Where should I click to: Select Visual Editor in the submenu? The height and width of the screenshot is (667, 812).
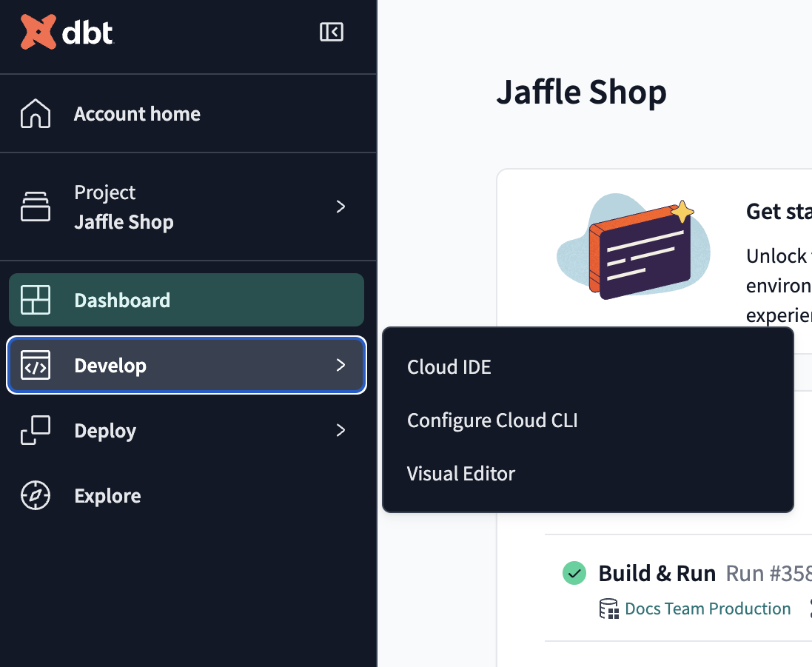461,474
